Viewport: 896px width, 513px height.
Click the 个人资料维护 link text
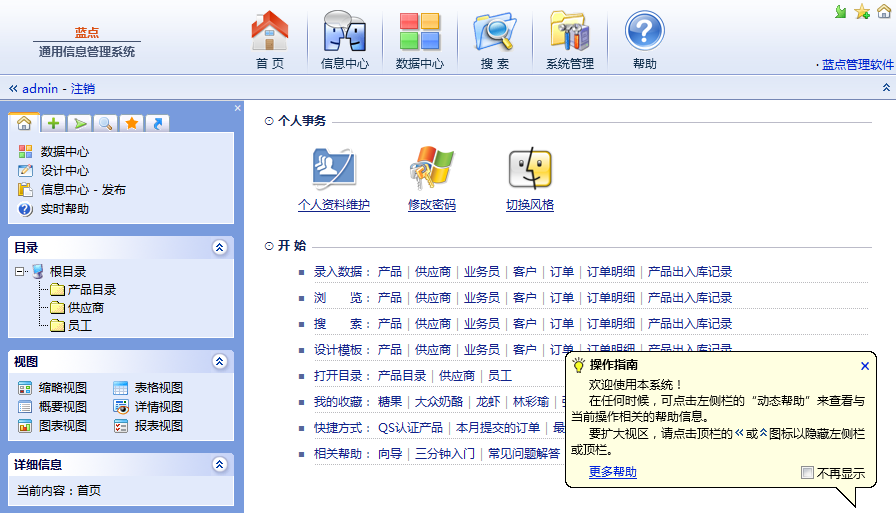click(334, 205)
